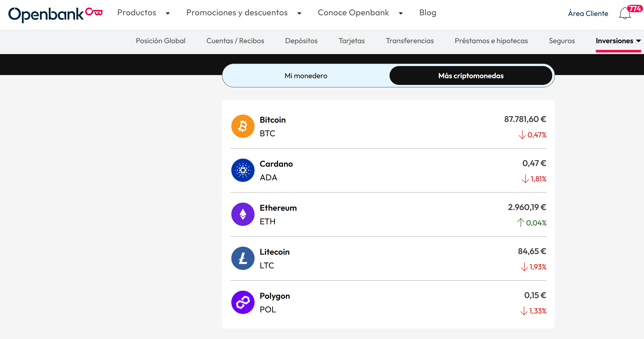Switch to Mi monedero view
Screen dimensions: 644x339
point(306,75)
